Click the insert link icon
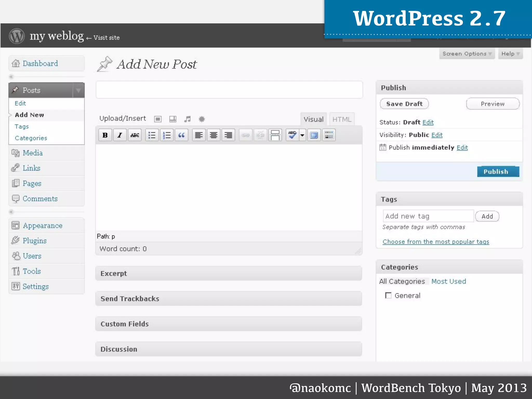Screen dimensions: 532x399 [x=245, y=135]
